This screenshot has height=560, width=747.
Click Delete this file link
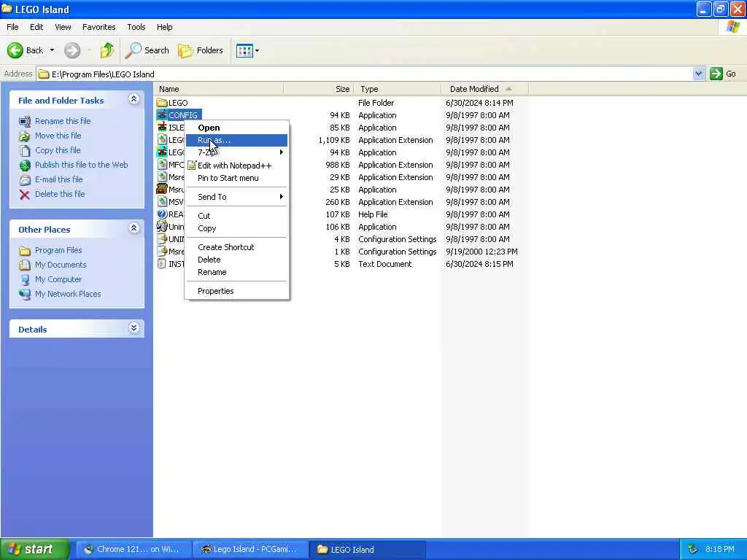[x=60, y=194]
